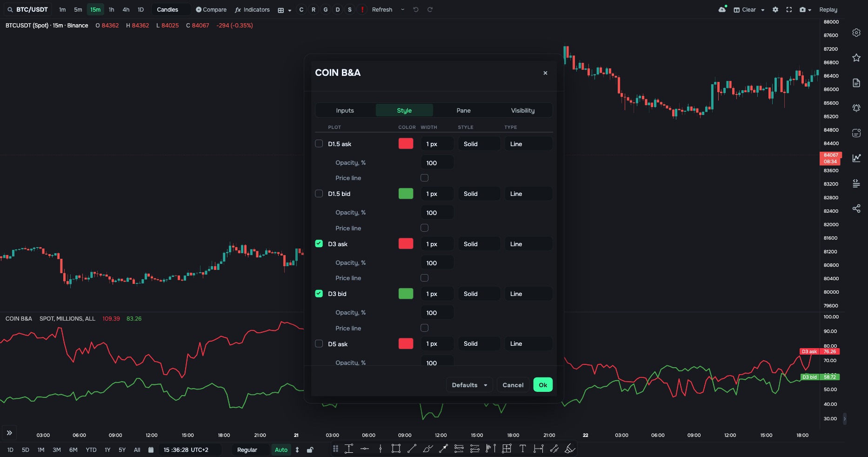Click the BTC/USDT symbol search box

28,10
